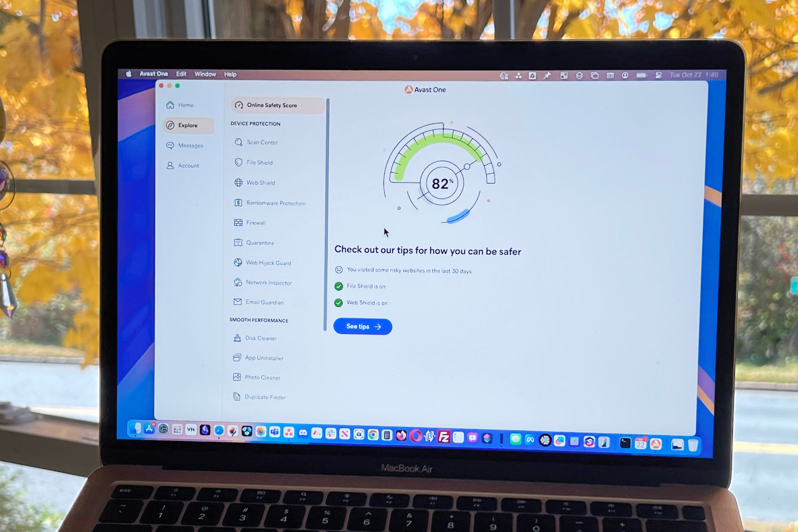The image size is (798, 532).
Task: Navigate to Email Guardian
Action: [263, 303]
